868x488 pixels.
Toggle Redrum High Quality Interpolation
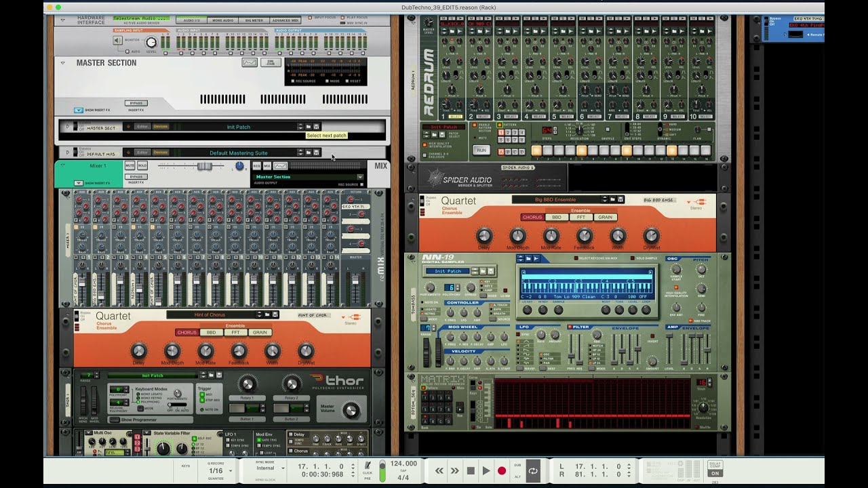click(x=425, y=144)
